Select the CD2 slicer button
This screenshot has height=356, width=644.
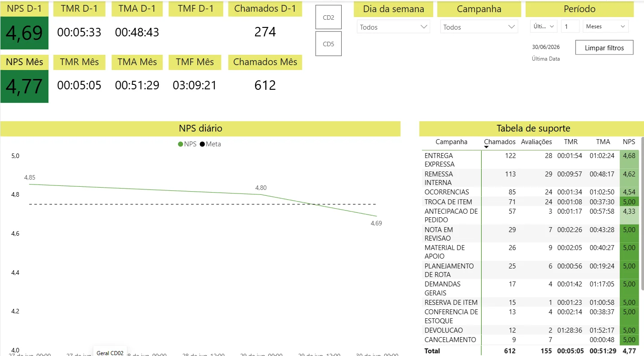click(x=328, y=18)
